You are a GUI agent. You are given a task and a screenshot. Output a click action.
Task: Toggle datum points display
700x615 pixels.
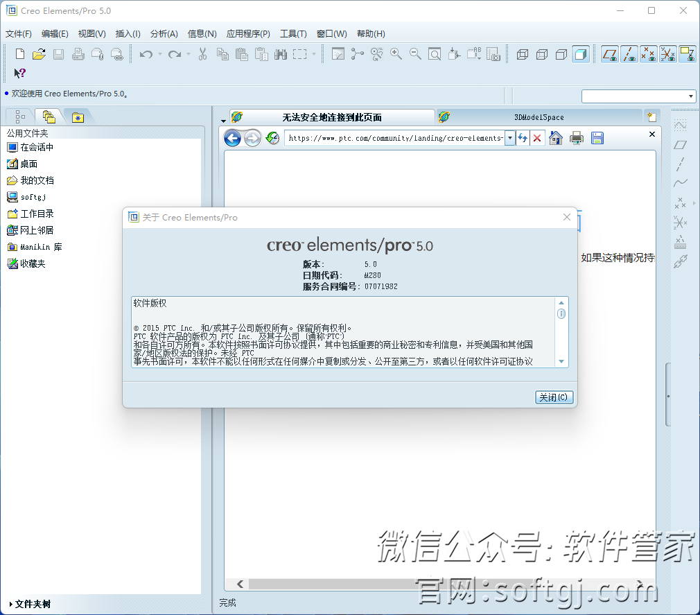tap(648, 55)
